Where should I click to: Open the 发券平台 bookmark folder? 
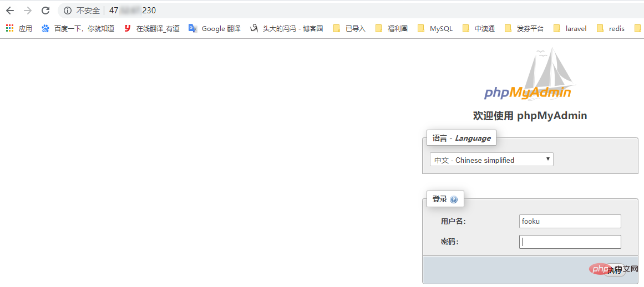524,28
